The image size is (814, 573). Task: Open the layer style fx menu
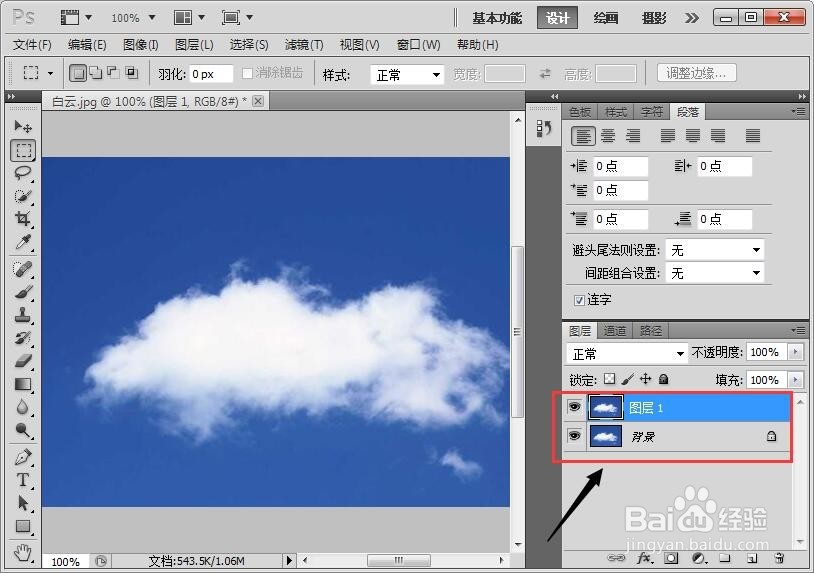click(644, 558)
